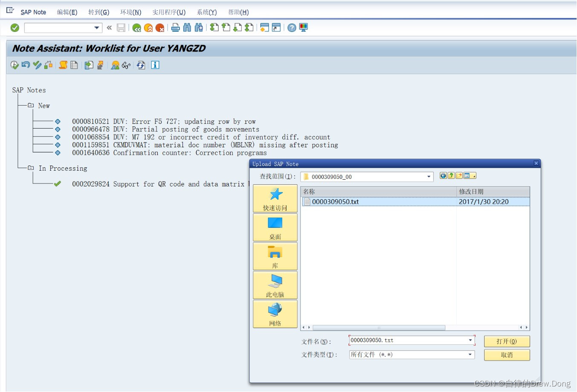
Task: Click the blue Undo arrow icon
Action: coord(26,65)
